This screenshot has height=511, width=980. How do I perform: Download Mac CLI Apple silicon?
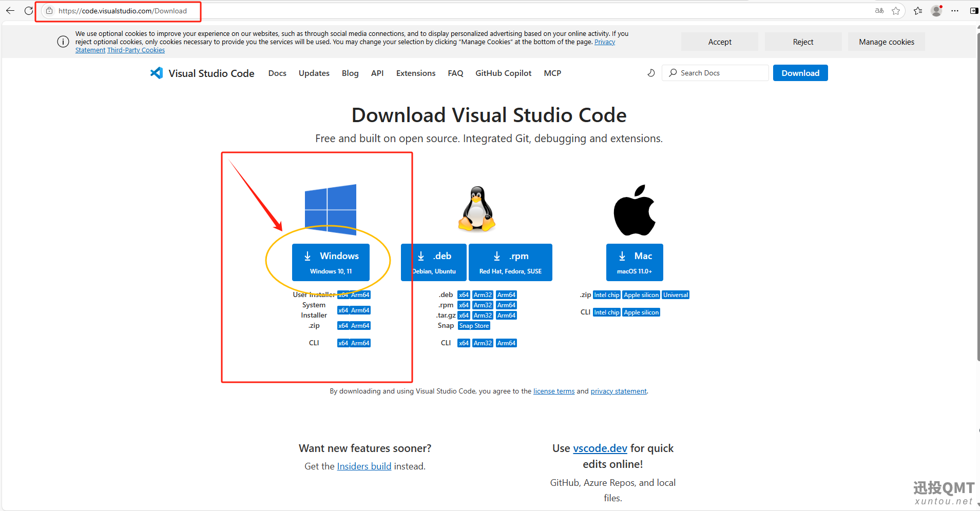(641, 312)
